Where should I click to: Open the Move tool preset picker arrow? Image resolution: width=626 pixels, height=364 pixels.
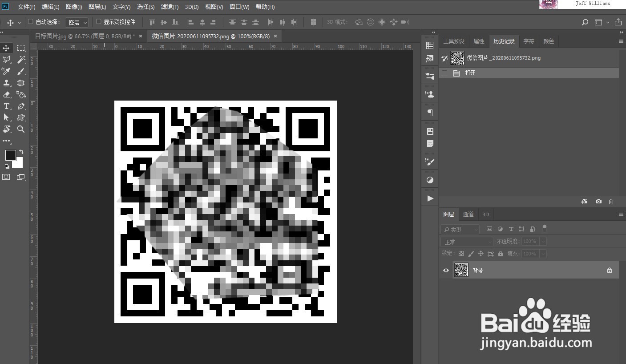coord(20,23)
